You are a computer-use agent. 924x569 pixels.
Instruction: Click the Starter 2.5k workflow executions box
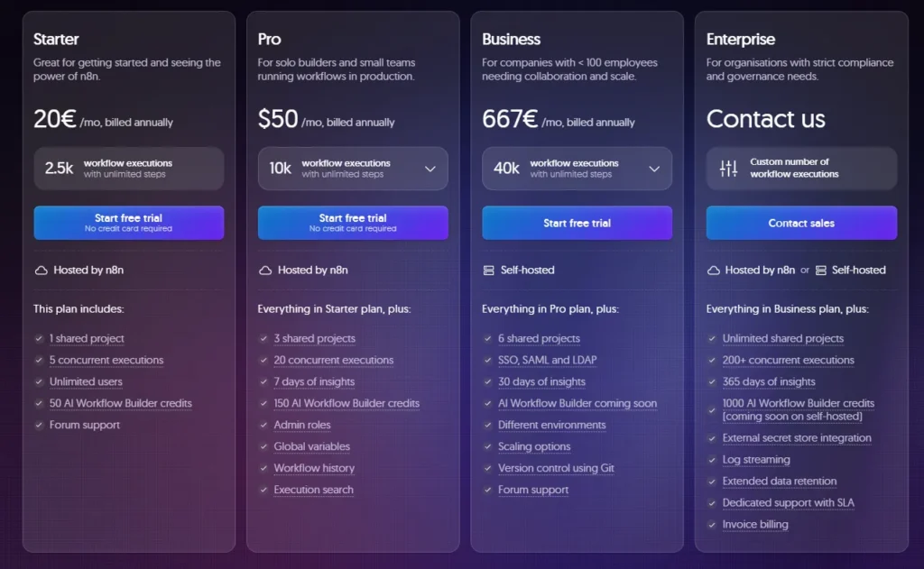tap(128, 169)
